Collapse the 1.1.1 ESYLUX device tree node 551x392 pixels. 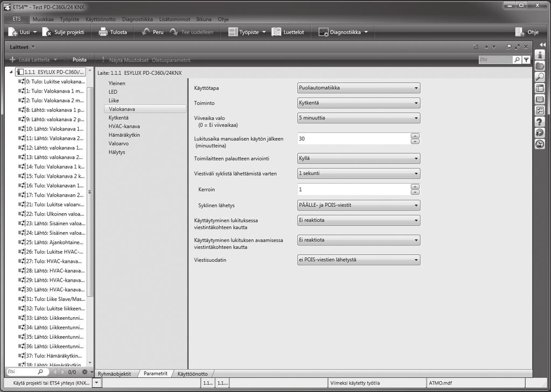[11, 72]
